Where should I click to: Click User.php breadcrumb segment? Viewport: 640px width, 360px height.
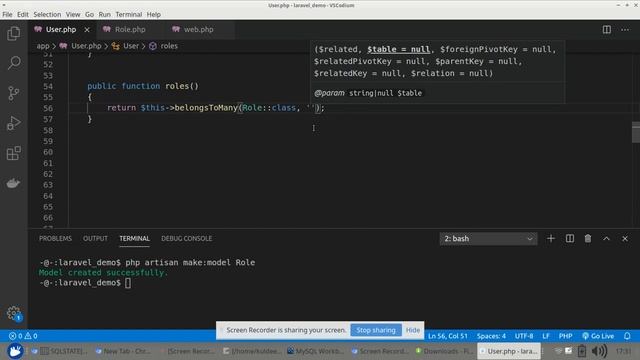[x=86, y=46]
